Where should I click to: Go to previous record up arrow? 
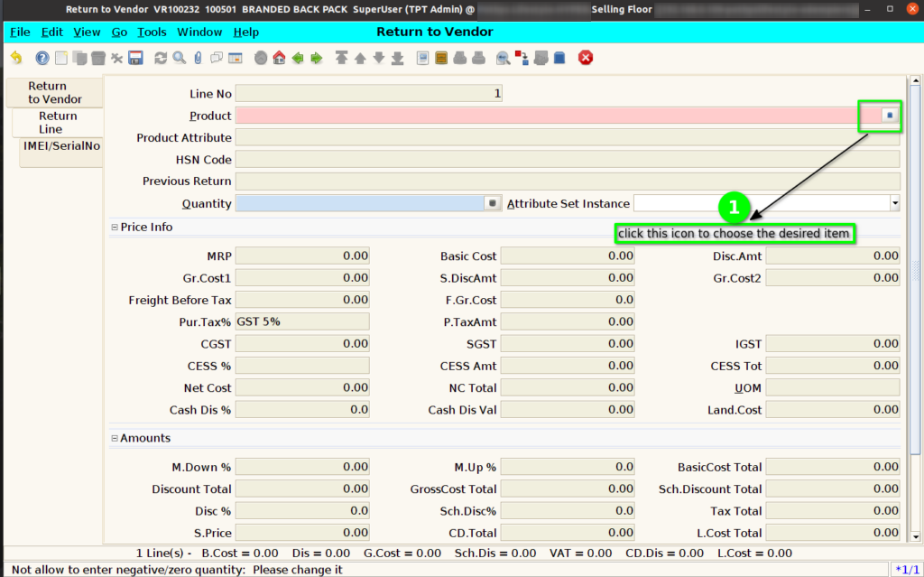coord(360,58)
